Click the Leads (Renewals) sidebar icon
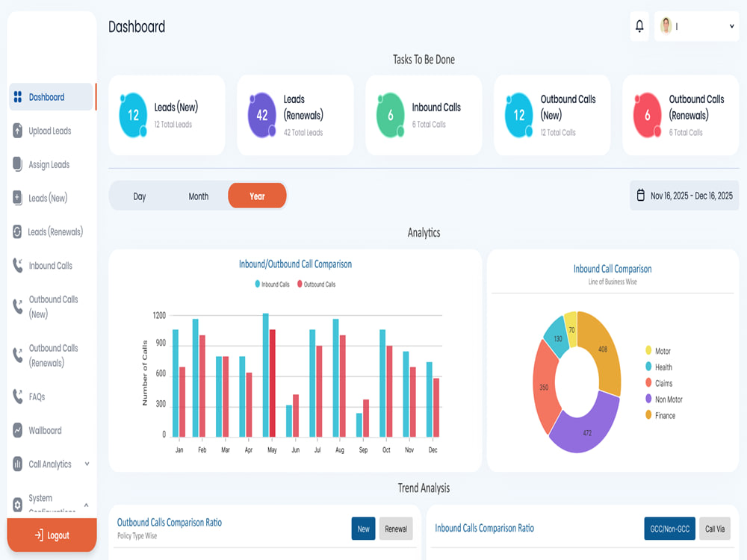Image resolution: width=747 pixels, height=560 pixels. (17, 231)
